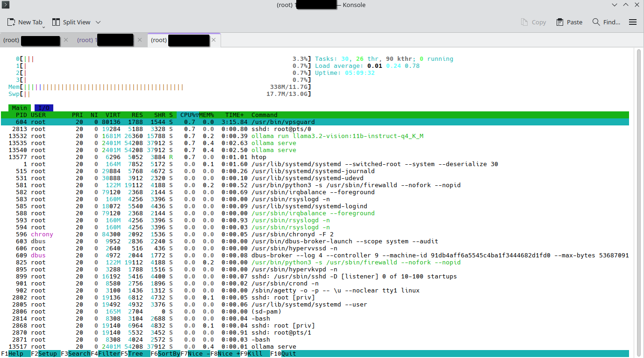Switch htop to the I/O tab
The height and width of the screenshot is (358, 644).
click(x=44, y=108)
